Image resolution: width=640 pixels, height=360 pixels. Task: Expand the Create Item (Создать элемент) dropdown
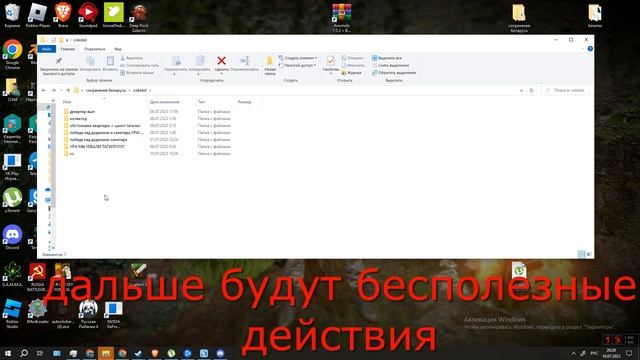(x=298, y=58)
